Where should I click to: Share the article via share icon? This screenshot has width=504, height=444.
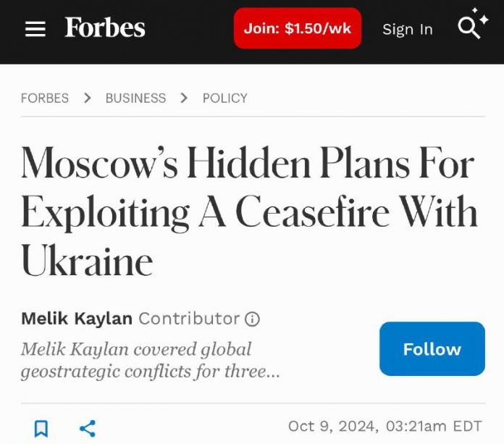pyautogui.click(x=88, y=428)
